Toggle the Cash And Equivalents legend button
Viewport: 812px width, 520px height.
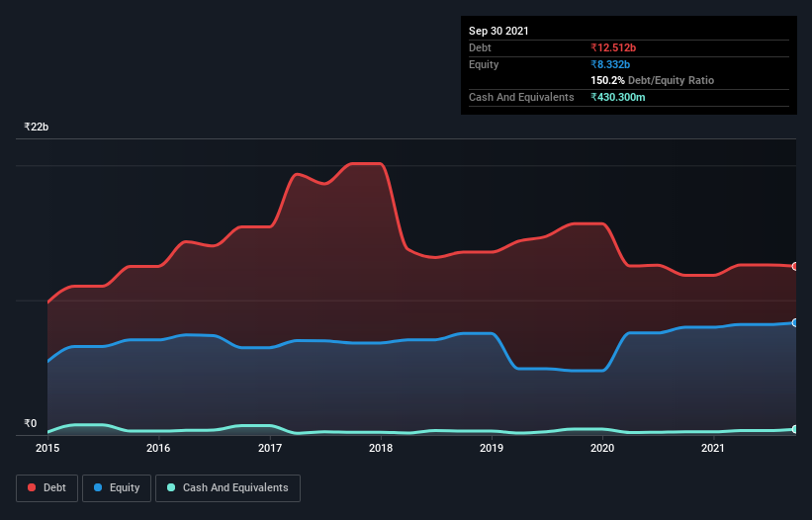click(x=227, y=488)
